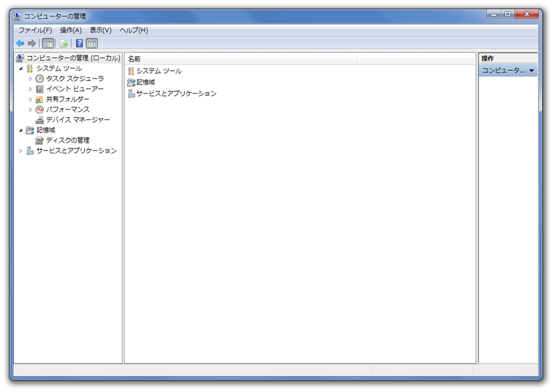Viewport: 554px width, 392px height.
Task: Open the コンピュータ... actions dropdown arrow
Action: 532,71
